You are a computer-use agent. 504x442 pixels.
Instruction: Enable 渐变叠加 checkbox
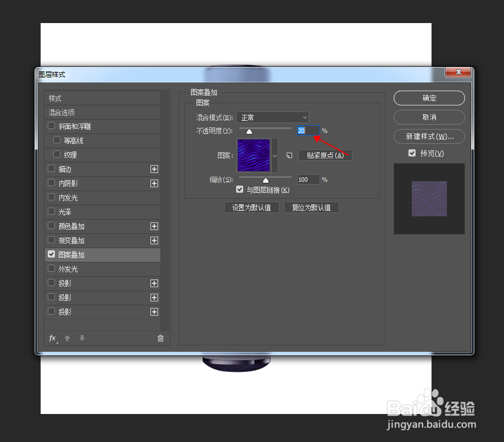[52, 240]
